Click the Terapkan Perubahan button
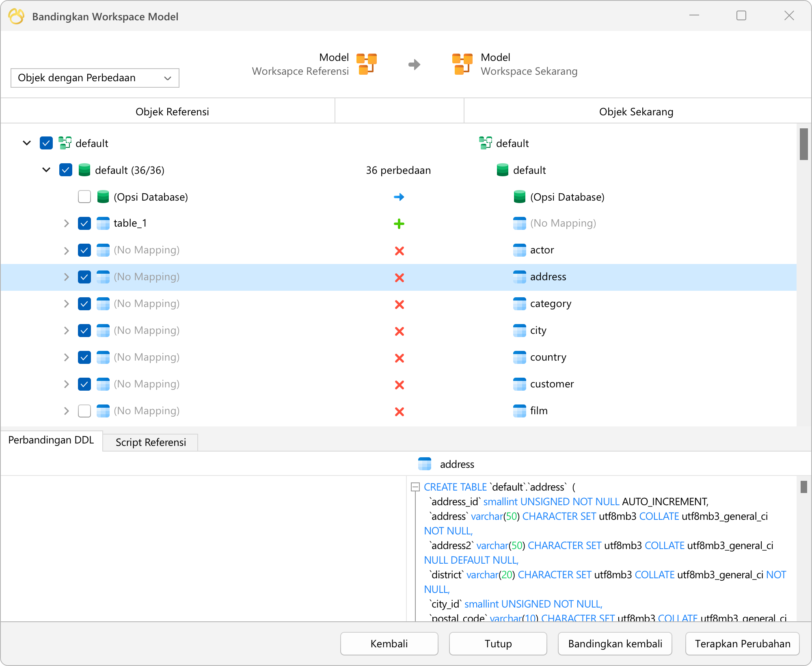Viewport: 812px width, 666px height. (x=743, y=644)
